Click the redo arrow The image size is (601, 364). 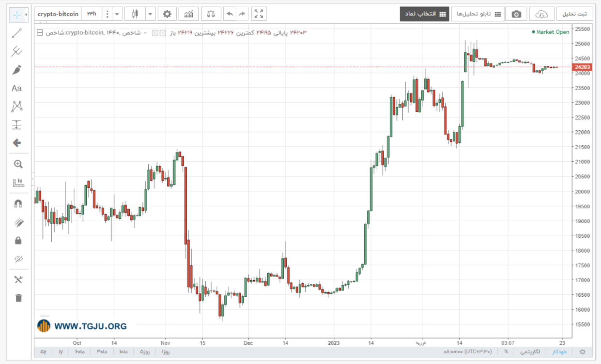242,14
